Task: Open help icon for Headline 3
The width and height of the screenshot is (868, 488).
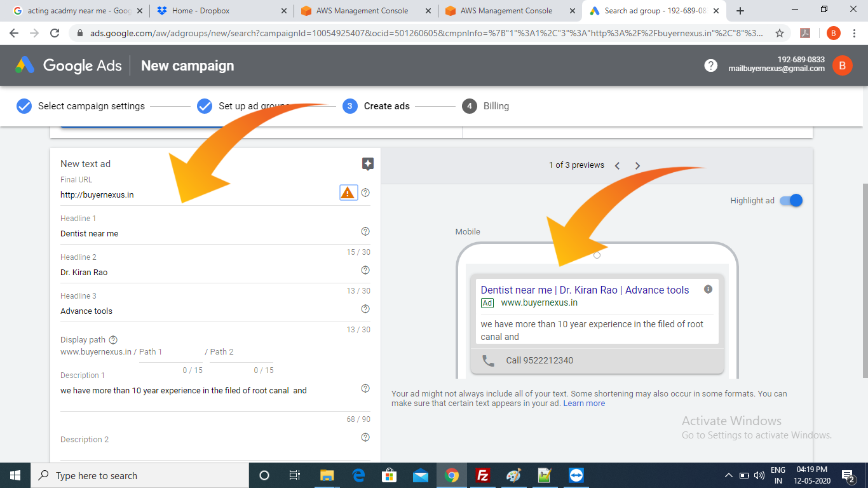Action: pos(365,309)
